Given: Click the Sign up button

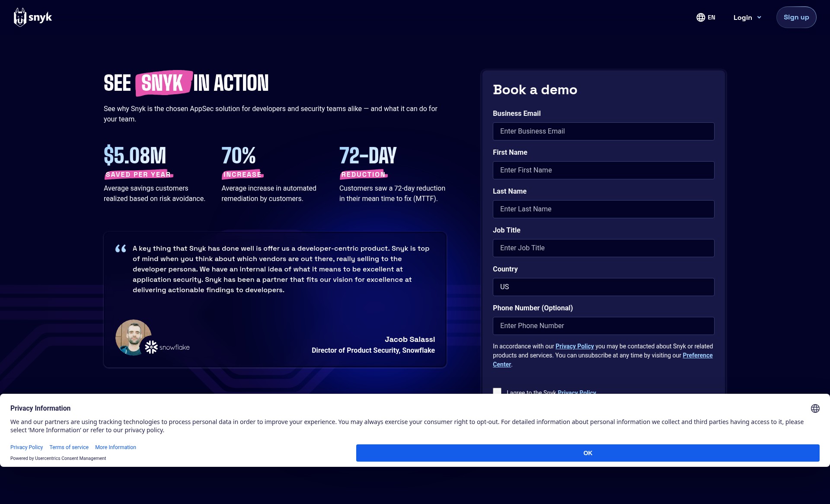Looking at the screenshot, I should (796, 17).
